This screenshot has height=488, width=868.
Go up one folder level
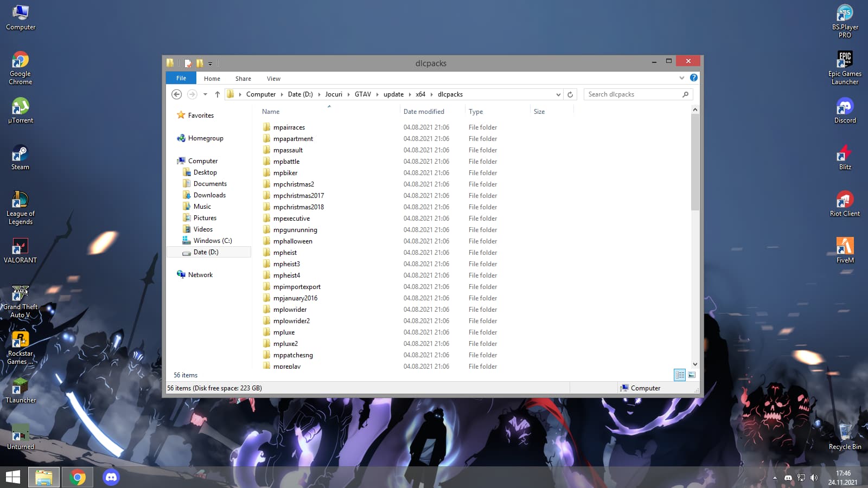coord(217,94)
